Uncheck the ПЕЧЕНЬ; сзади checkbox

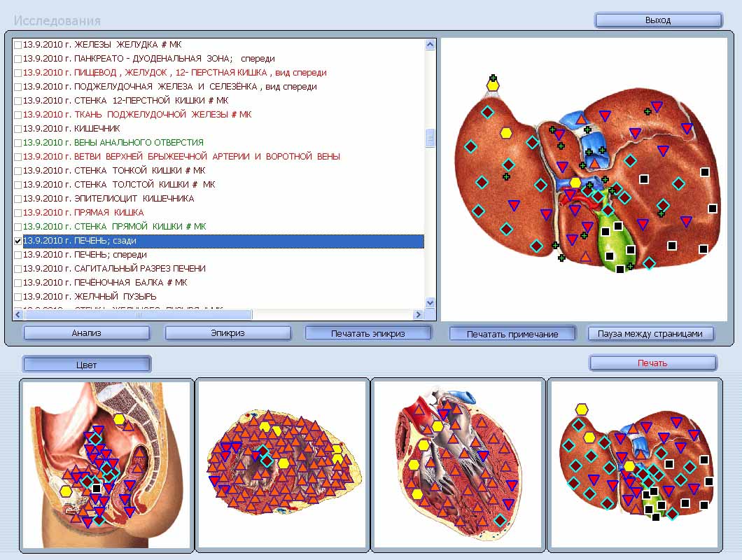18,241
